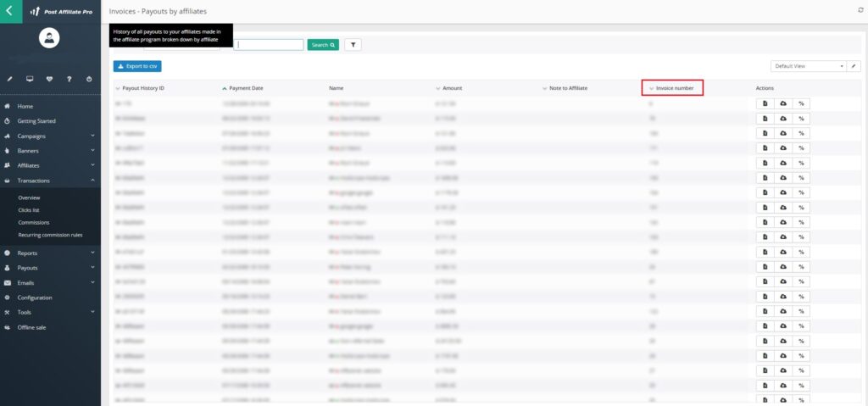Click the pencil icon next to Default View
This screenshot has height=406, width=868.
854,66
